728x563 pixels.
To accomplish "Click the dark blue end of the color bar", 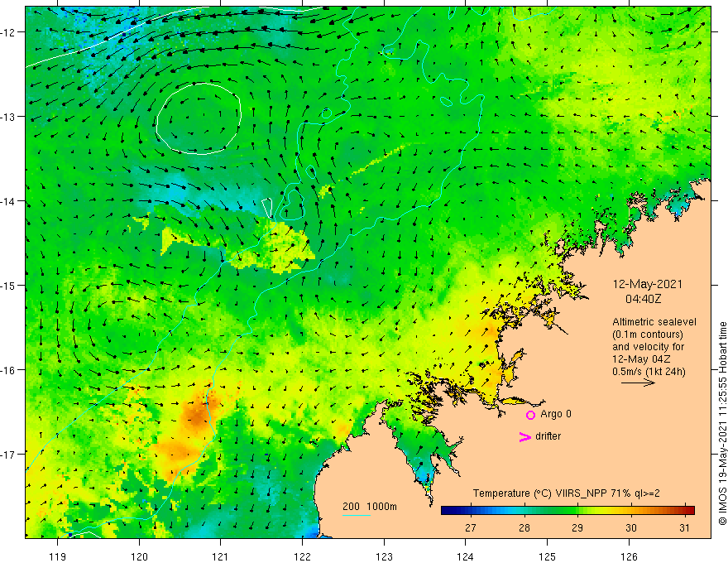I will tap(447, 511).
